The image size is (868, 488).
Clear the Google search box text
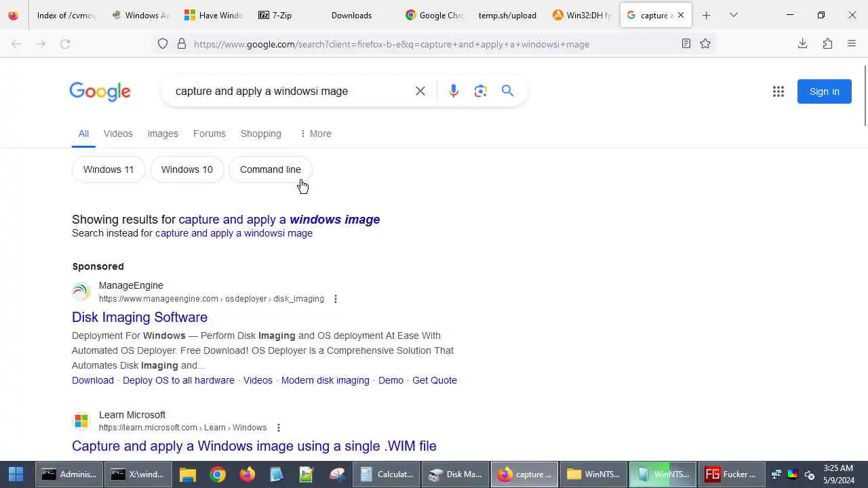420,91
